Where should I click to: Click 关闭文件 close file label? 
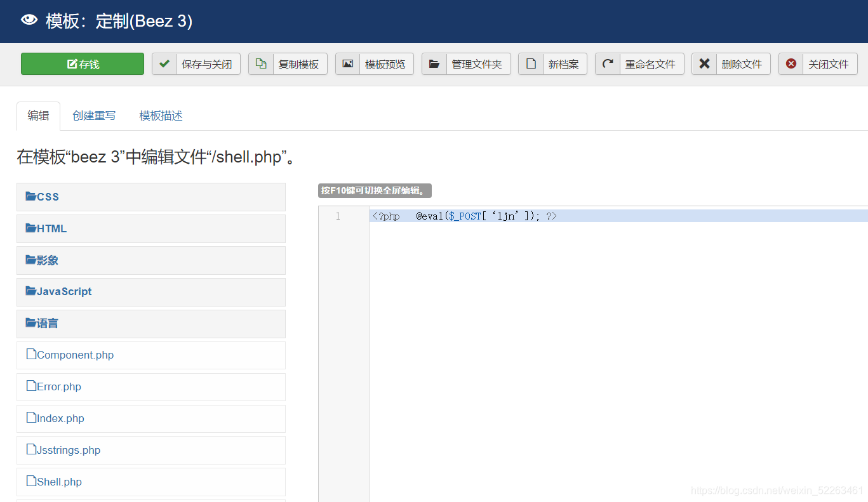coord(829,64)
